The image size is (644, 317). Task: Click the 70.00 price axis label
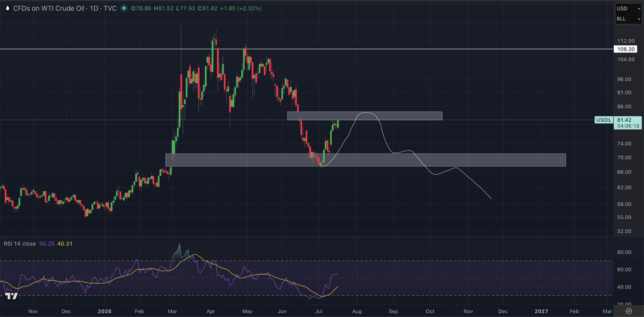tap(624, 158)
